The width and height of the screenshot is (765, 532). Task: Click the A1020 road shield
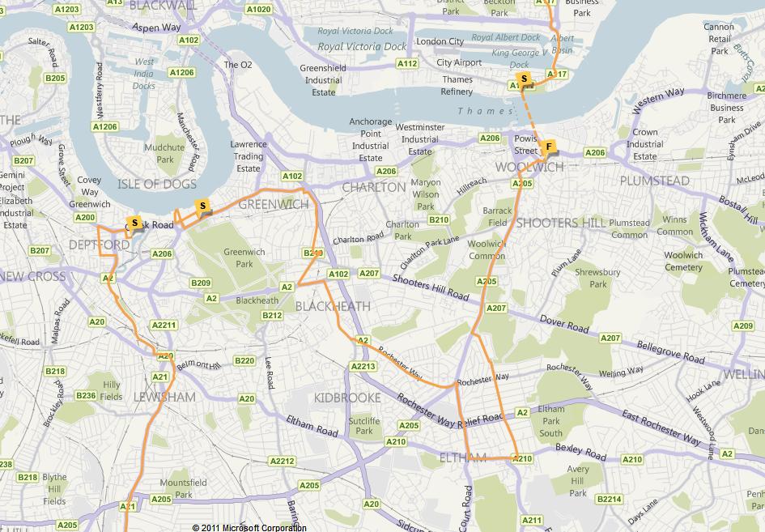(x=258, y=9)
